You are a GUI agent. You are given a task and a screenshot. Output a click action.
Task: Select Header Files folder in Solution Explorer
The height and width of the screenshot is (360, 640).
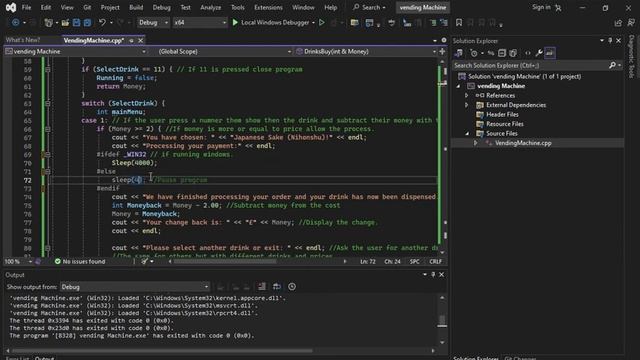[502, 114]
